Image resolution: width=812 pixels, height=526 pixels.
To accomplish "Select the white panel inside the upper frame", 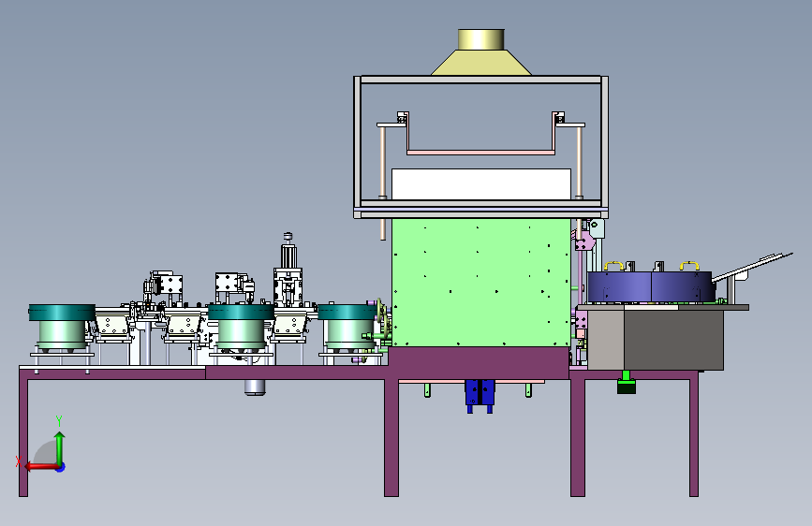I will [x=481, y=183].
